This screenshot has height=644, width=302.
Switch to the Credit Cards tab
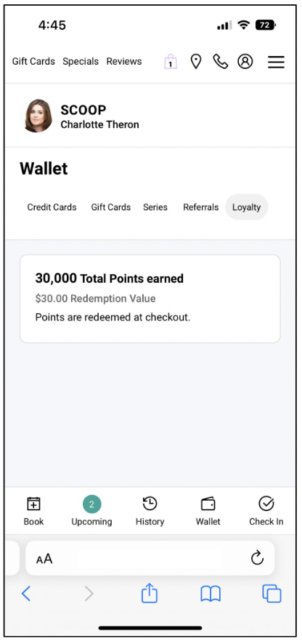pos(52,207)
